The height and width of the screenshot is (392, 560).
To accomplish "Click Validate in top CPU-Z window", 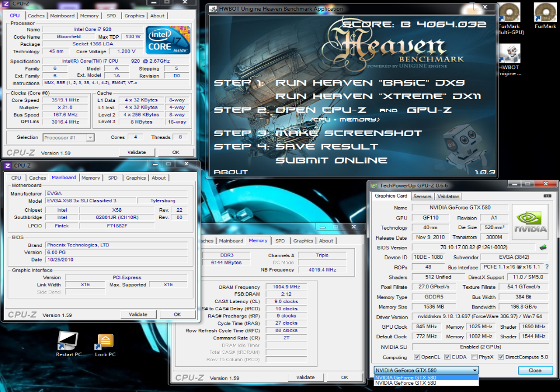I will pos(137,152).
